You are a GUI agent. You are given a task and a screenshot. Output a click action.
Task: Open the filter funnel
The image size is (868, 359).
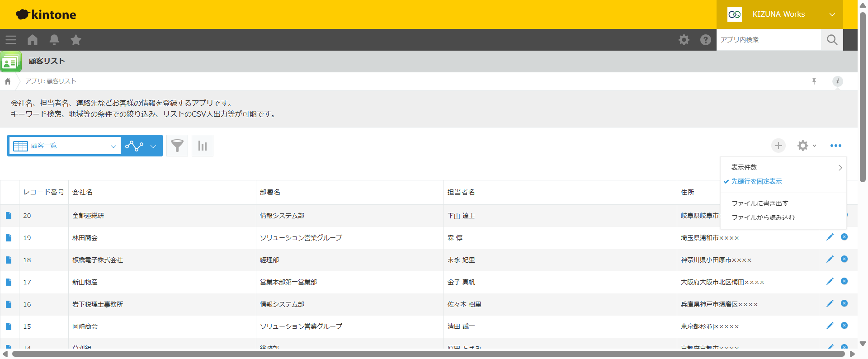(x=177, y=146)
